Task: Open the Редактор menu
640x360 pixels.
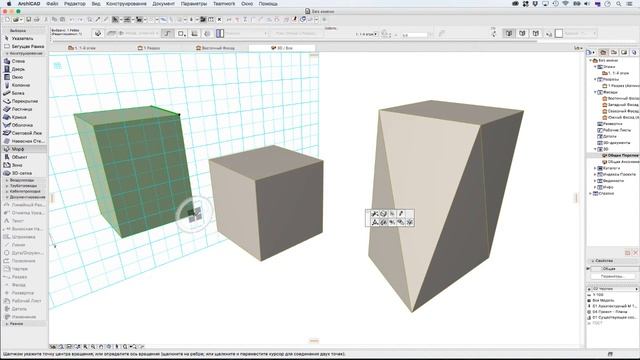Action: coord(75,4)
